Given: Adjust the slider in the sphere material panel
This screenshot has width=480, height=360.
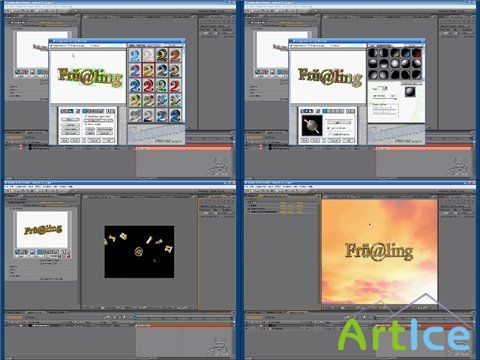Looking at the screenshot, I should tap(384, 99).
